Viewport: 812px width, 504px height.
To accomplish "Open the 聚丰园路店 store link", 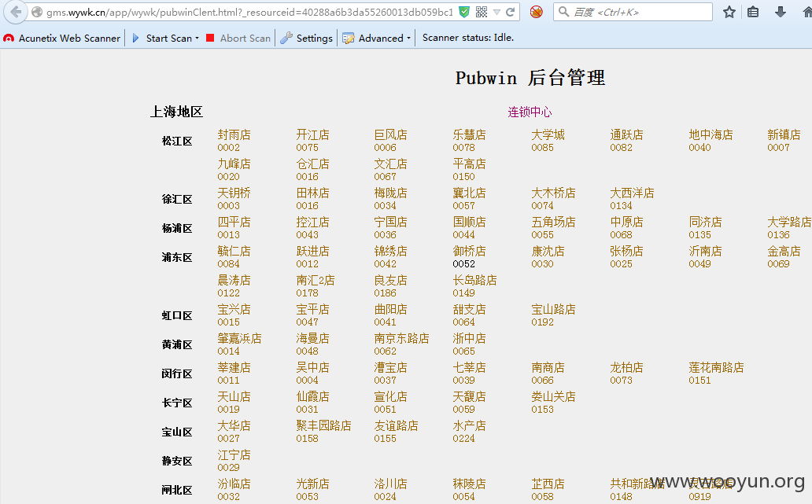I will [323, 425].
